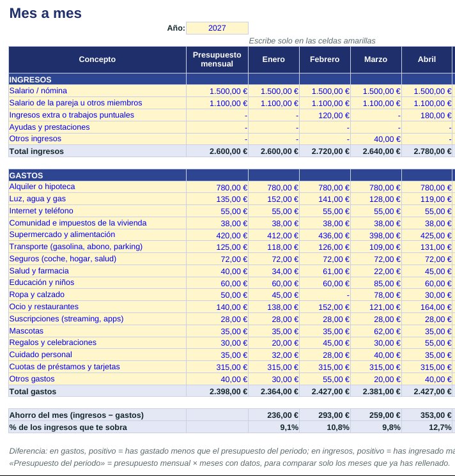
Task: Select Marzo Otros ingresos cell 40,00 €
Action: (x=376, y=139)
